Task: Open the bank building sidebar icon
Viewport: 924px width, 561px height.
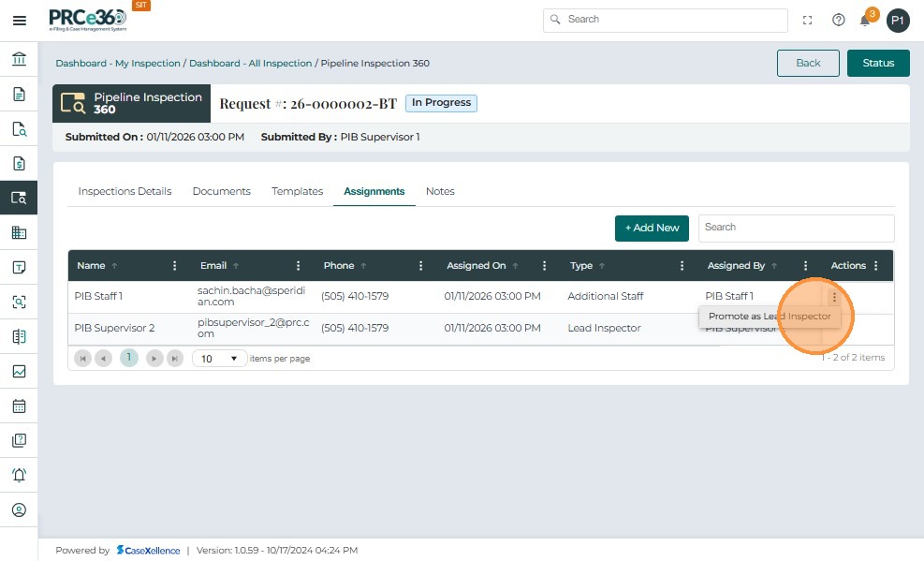Action: (x=19, y=59)
